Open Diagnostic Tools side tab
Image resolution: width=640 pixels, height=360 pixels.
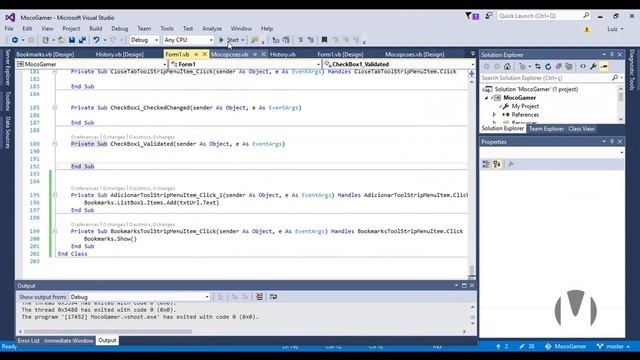[x=632, y=70]
